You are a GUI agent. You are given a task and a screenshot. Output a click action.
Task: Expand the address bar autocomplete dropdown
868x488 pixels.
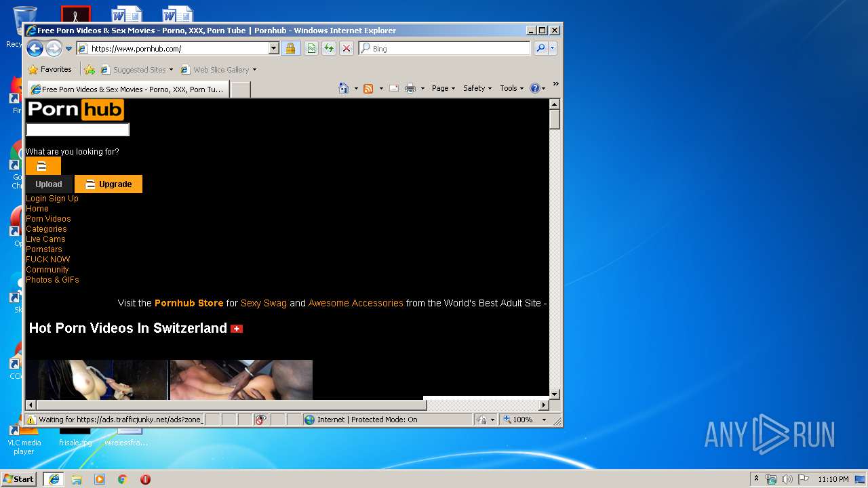[273, 49]
